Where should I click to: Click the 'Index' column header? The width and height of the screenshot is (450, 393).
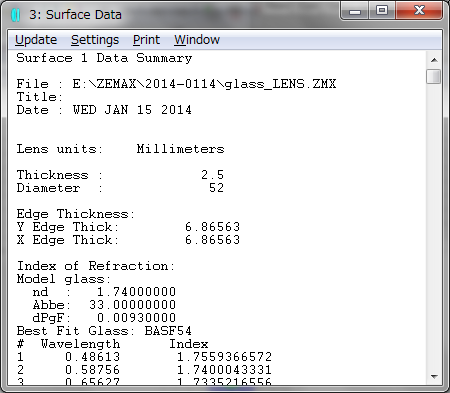point(189,344)
